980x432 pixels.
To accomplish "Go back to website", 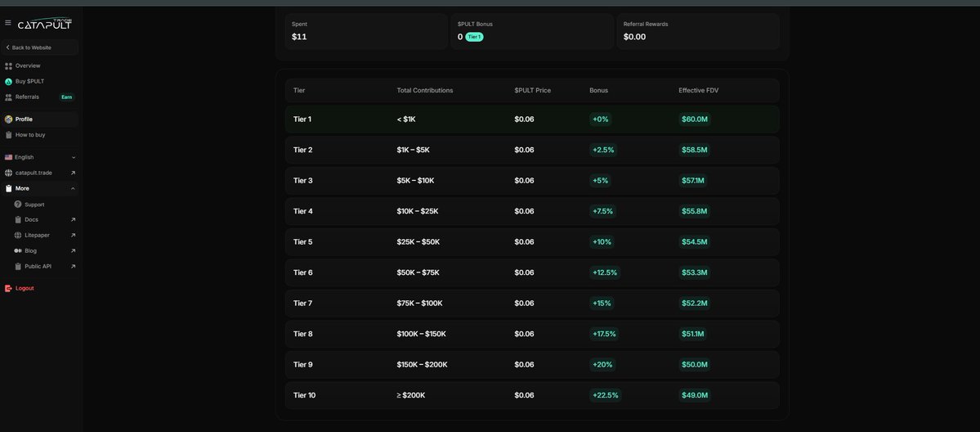I will point(40,47).
